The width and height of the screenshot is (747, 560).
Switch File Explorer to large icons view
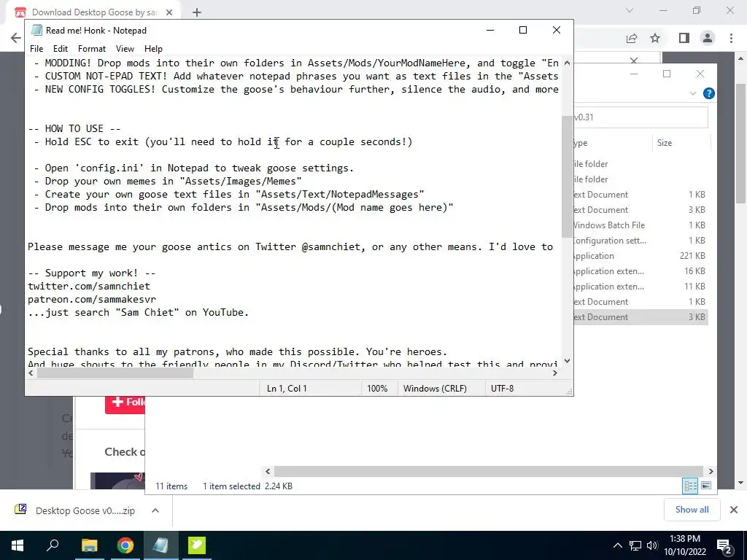point(706,485)
